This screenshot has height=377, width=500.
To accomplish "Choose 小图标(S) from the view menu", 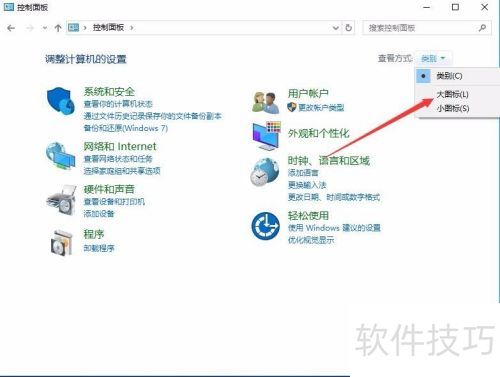I will 453,108.
